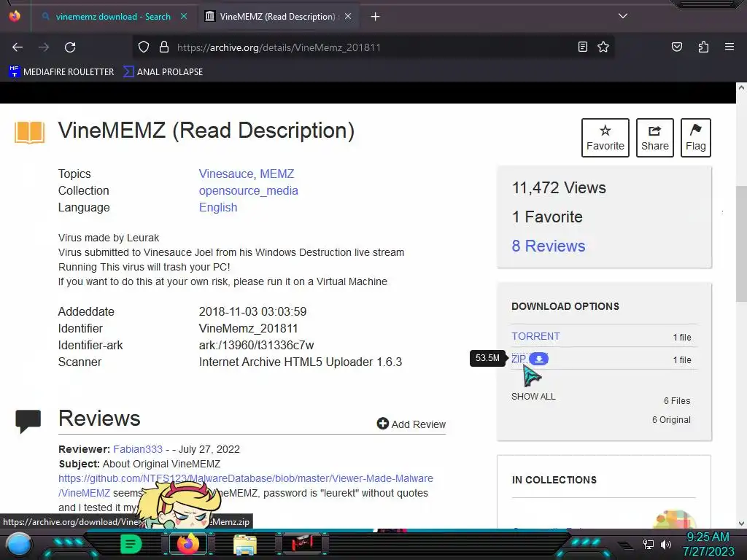Open reviewer Fabian333 profile link
Image resolution: width=747 pixels, height=560 pixels.
138,449
